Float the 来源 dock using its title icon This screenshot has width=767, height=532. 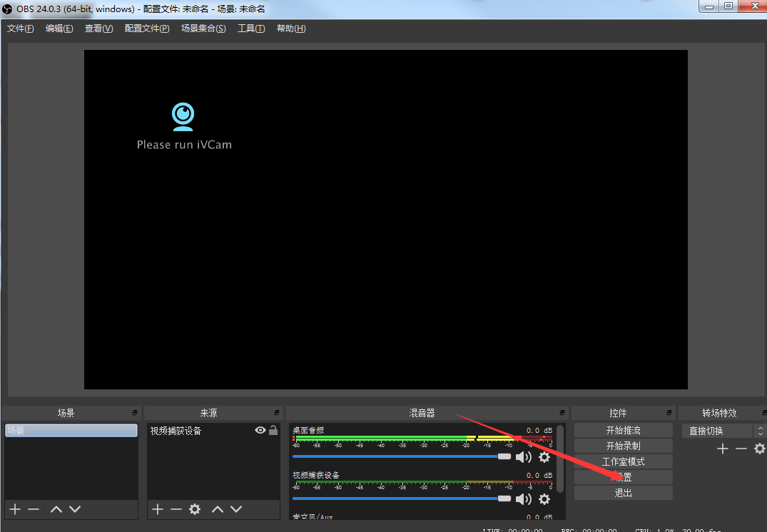point(277,413)
